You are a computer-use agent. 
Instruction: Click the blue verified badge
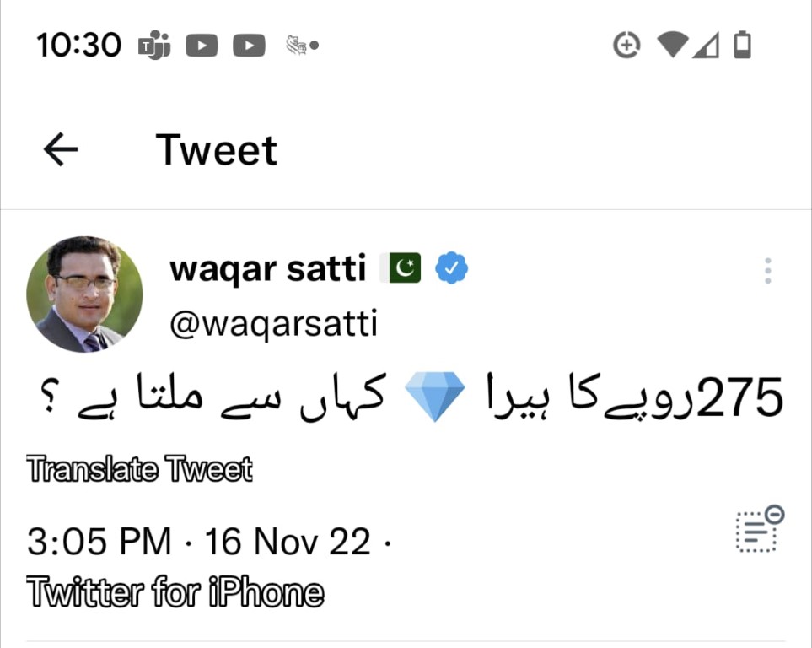point(451,269)
